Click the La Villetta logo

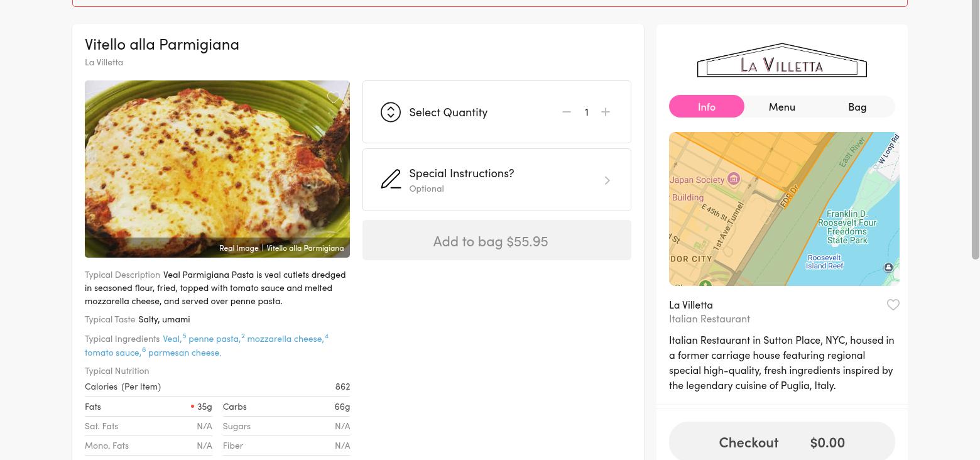pyautogui.click(x=781, y=61)
